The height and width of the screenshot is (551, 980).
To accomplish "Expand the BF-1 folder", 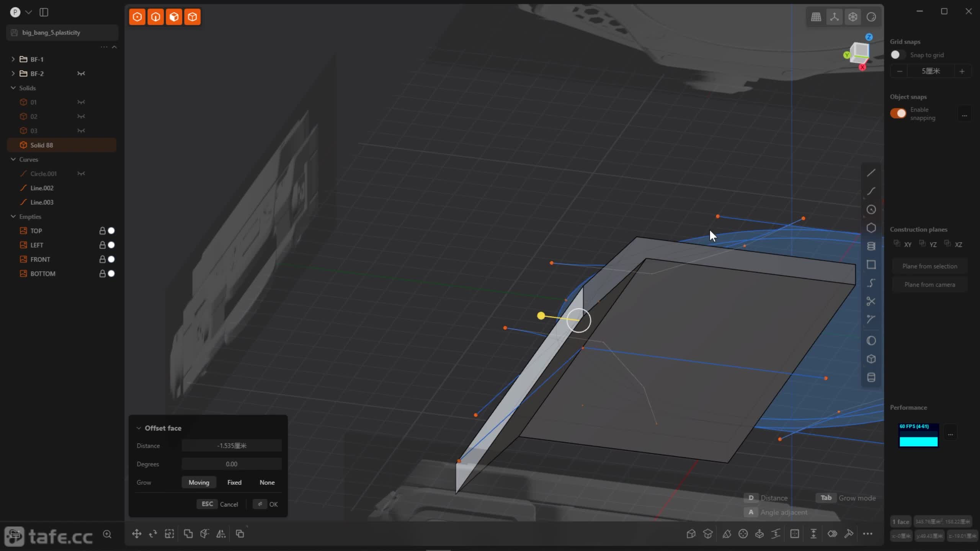I will tap(13, 59).
